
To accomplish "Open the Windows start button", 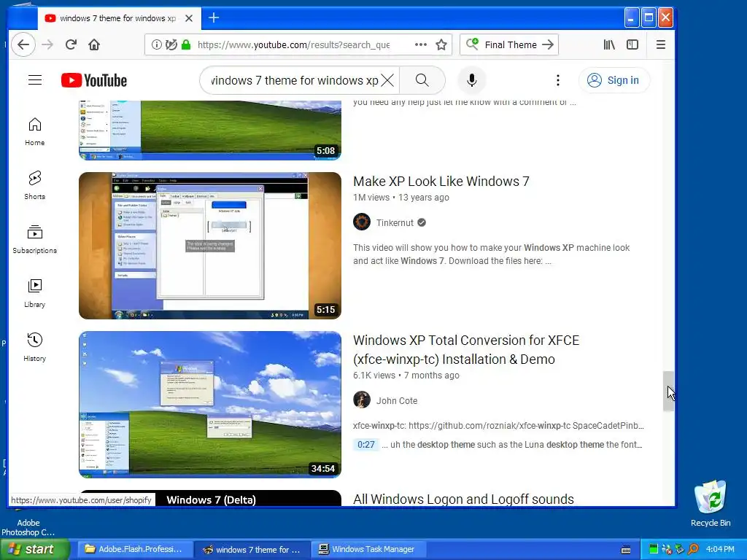I will click(34, 549).
